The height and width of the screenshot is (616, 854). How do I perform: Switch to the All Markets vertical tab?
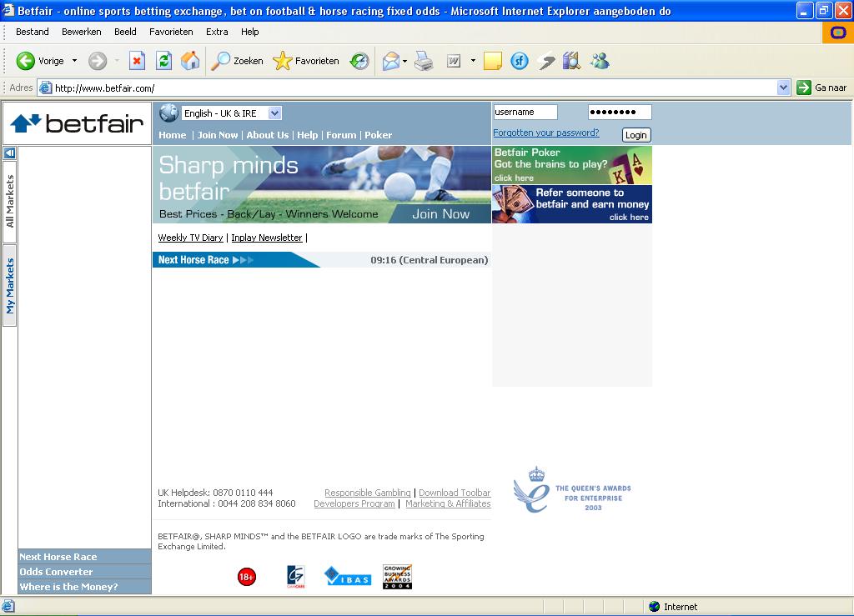(10, 202)
